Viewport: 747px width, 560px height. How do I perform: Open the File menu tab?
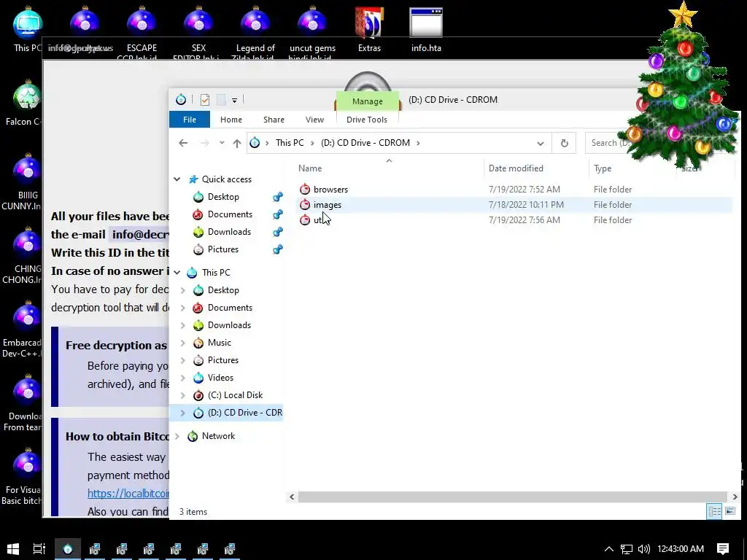pos(190,120)
